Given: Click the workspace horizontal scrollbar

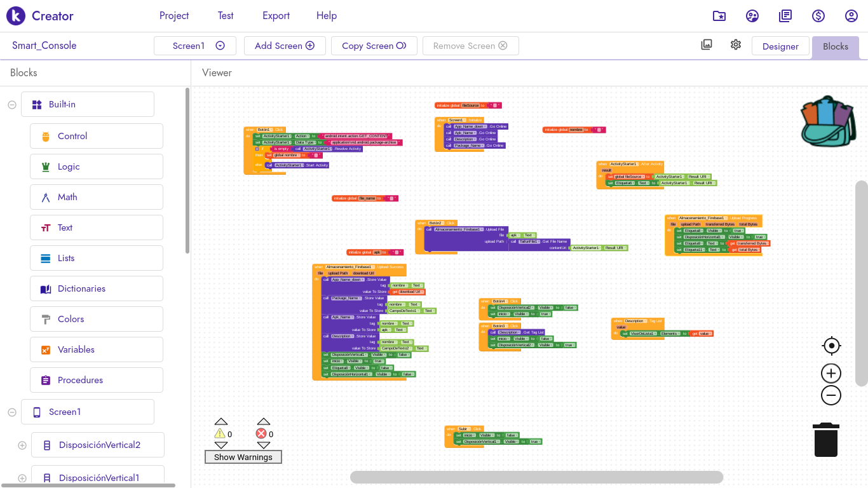Looking at the screenshot, I should pyautogui.click(x=536, y=477).
